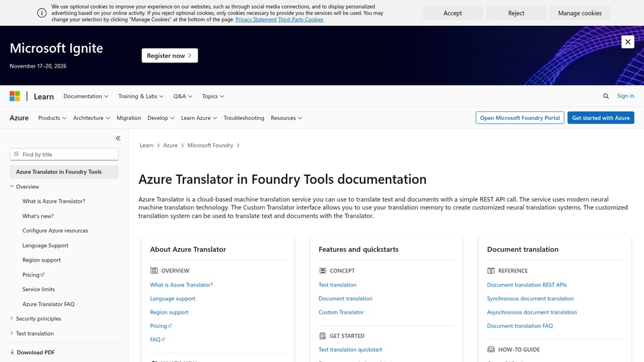Viewport: 644px width, 362px height.
Task: Open the Products dropdown
Action: click(52, 118)
